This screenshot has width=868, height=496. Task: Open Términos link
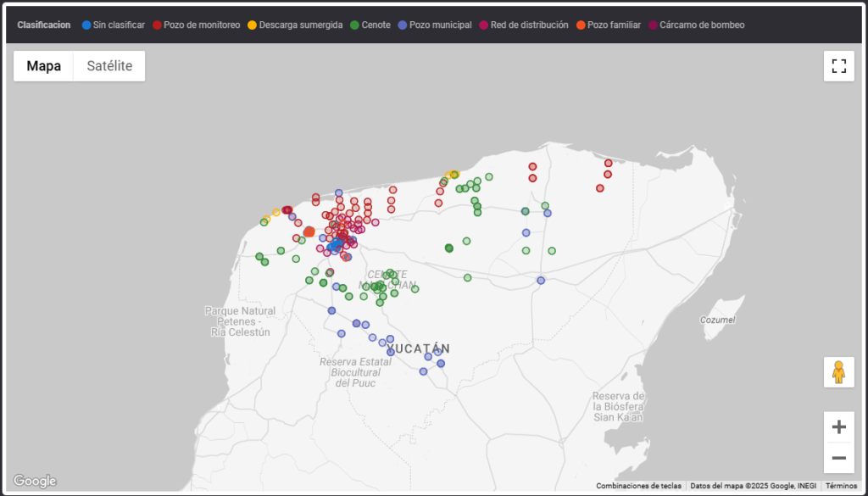pos(841,486)
